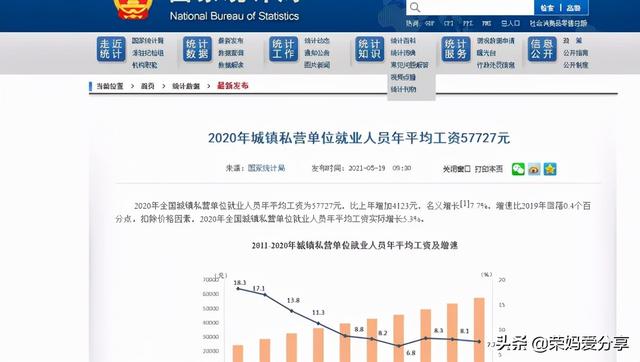Viewport: 640px width, 362px height.
Task: Select 社会消费品零售总额 hot keyword
Action: (558, 24)
